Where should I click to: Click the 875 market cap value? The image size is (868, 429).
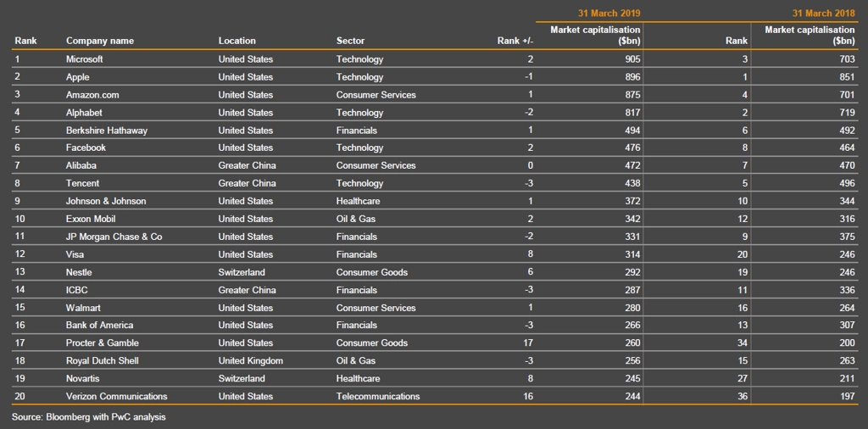coord(632,95)
